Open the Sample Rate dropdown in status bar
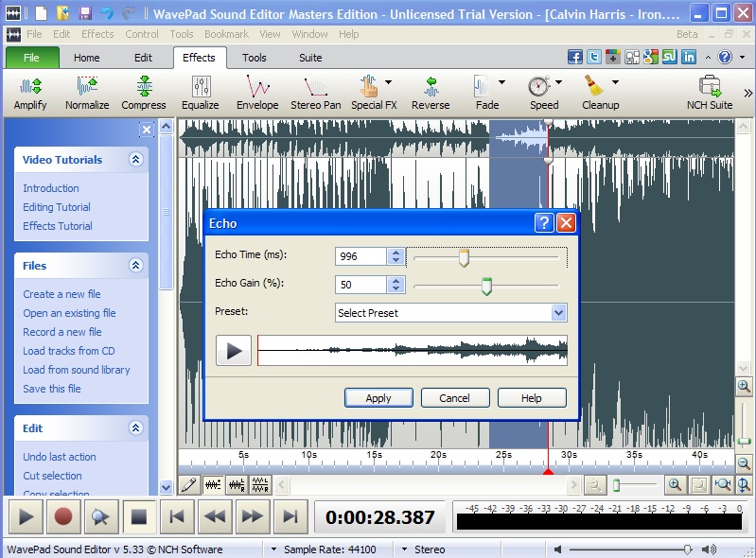Screen dimensions: 756x558 [273, 549]
